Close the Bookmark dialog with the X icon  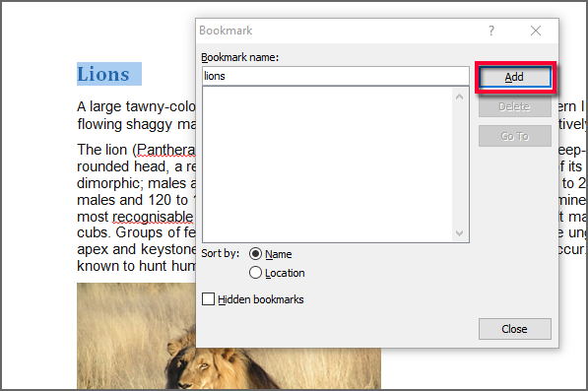(536, 31)
